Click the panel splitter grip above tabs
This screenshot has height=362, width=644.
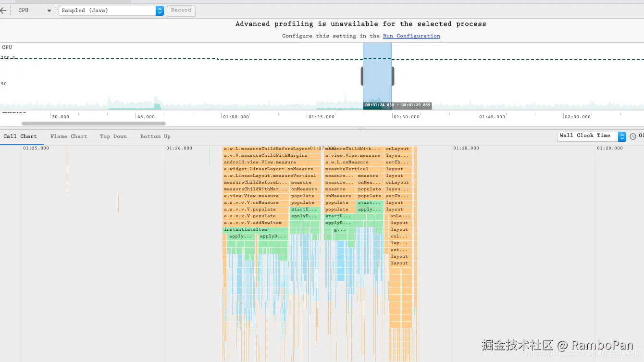361,128
